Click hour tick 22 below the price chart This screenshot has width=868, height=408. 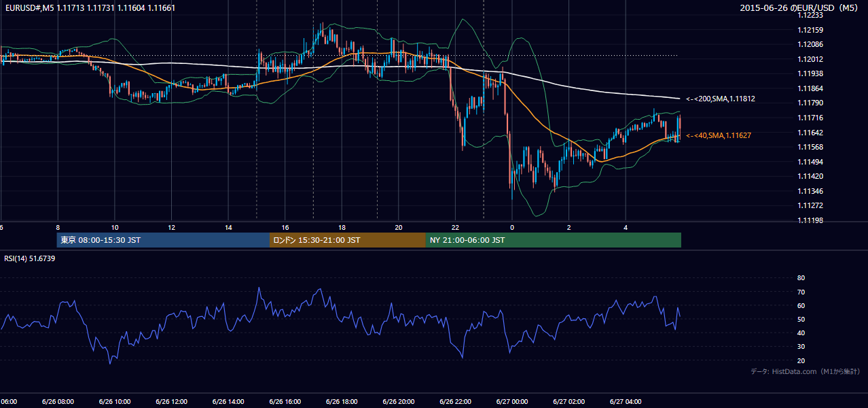455,227
